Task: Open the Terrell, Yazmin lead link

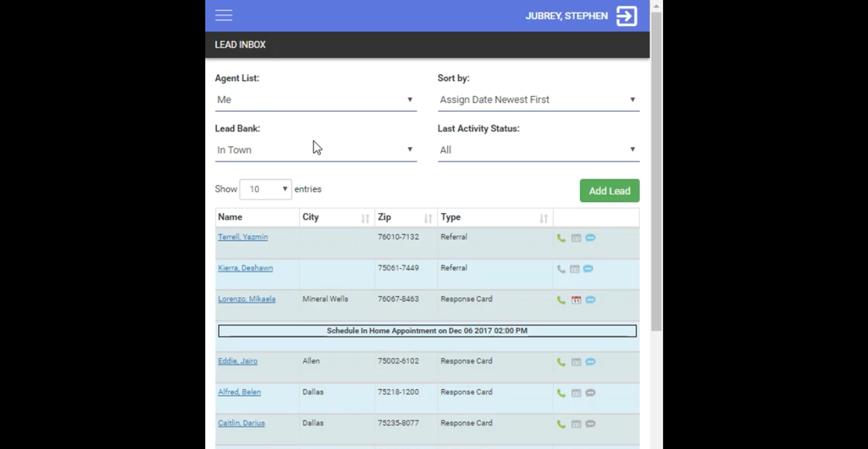Action: [x=243, y=237]
